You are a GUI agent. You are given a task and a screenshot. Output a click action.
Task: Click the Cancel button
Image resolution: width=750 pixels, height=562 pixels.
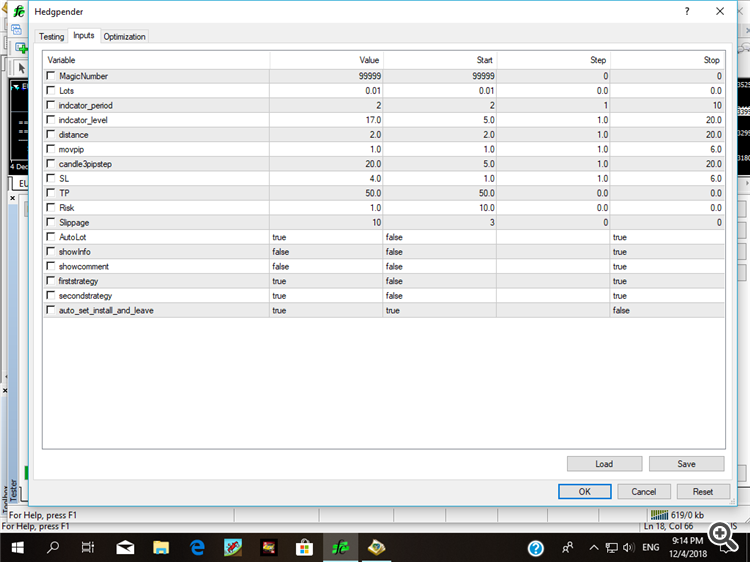[x=644, y=491]
